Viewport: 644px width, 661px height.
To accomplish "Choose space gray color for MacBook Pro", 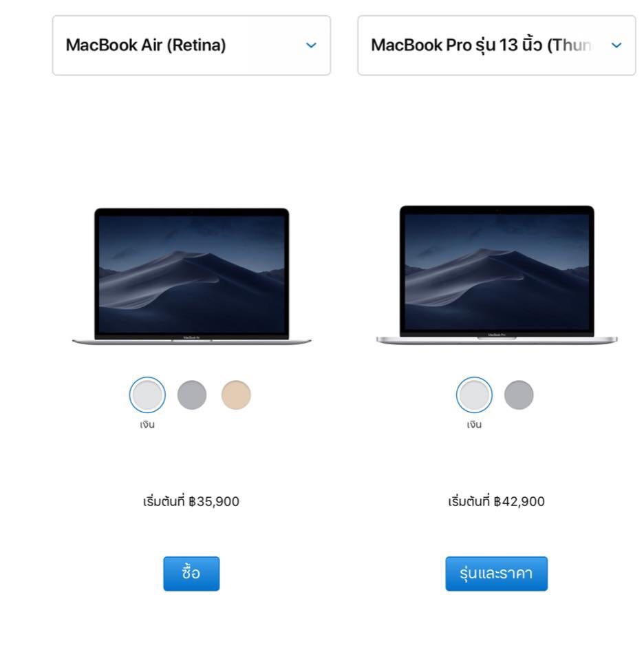I will pyautogui.click(x=519, y=395).
